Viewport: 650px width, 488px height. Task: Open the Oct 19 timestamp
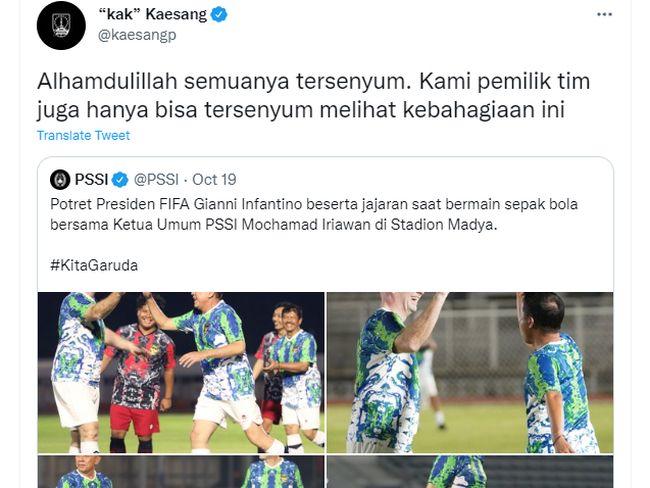pos(214,180)
